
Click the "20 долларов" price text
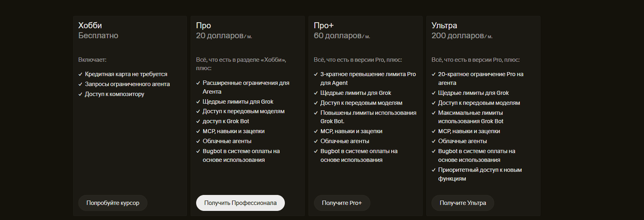click(219, 36)
